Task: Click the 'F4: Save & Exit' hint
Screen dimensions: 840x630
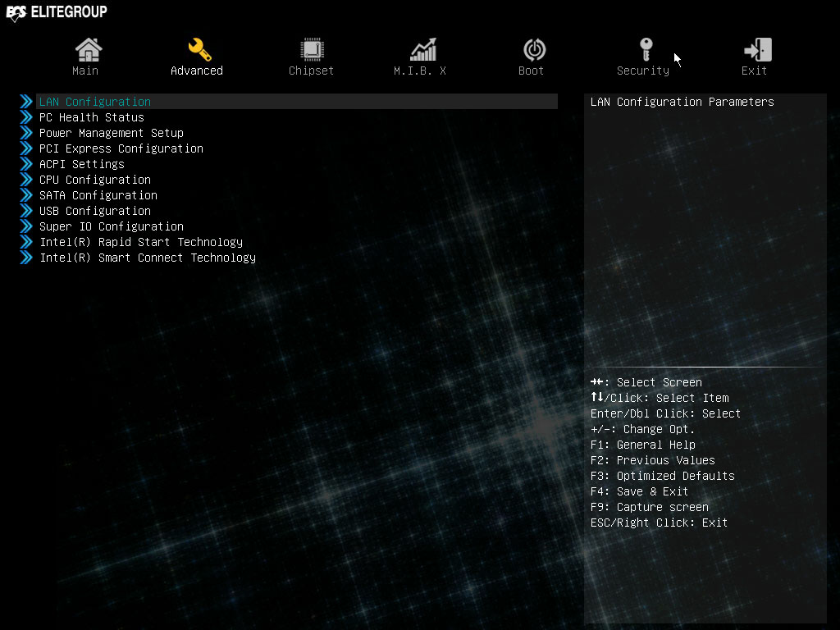Action: (x=639, y=491)
